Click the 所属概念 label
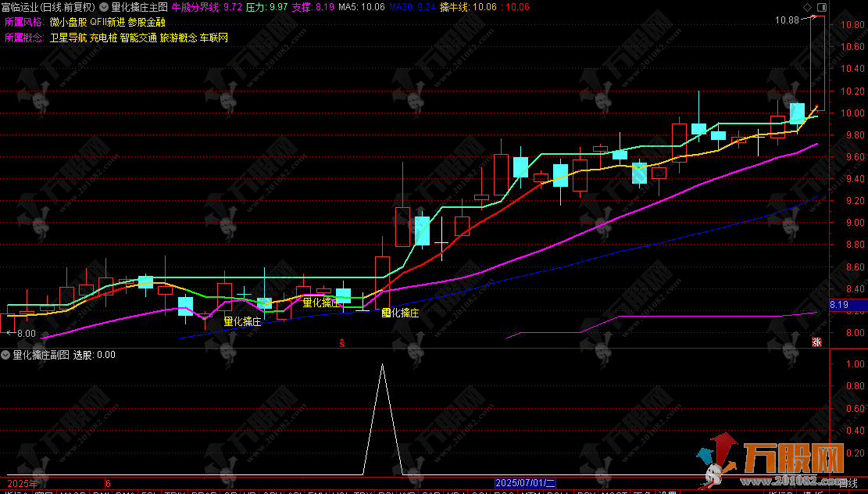Image resolution: width=868 pixels, height=494 pixels. click(24, 38)
